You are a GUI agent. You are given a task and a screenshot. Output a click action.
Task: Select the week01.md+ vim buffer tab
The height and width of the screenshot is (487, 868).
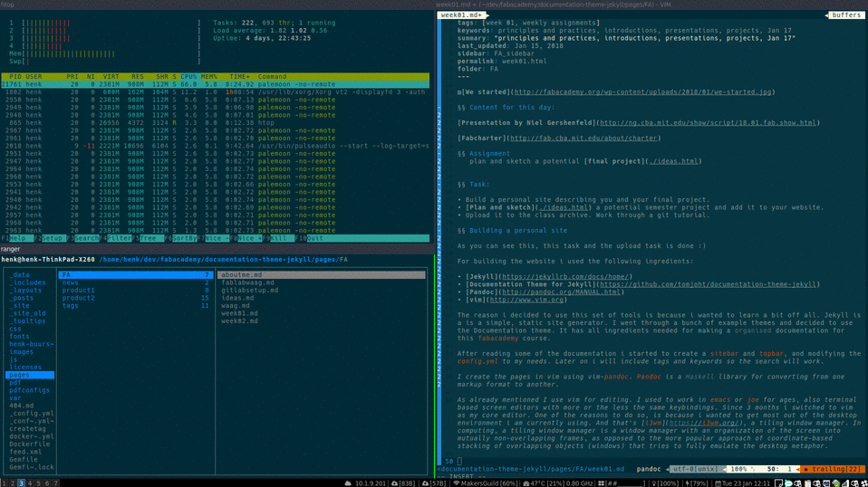[462, 14]
